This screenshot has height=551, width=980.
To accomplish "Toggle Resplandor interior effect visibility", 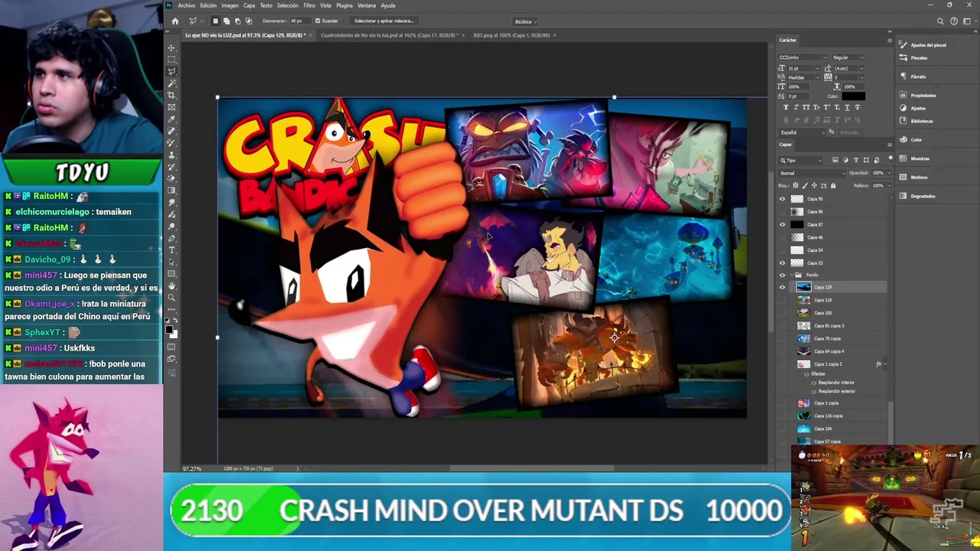I will (814, 383).
